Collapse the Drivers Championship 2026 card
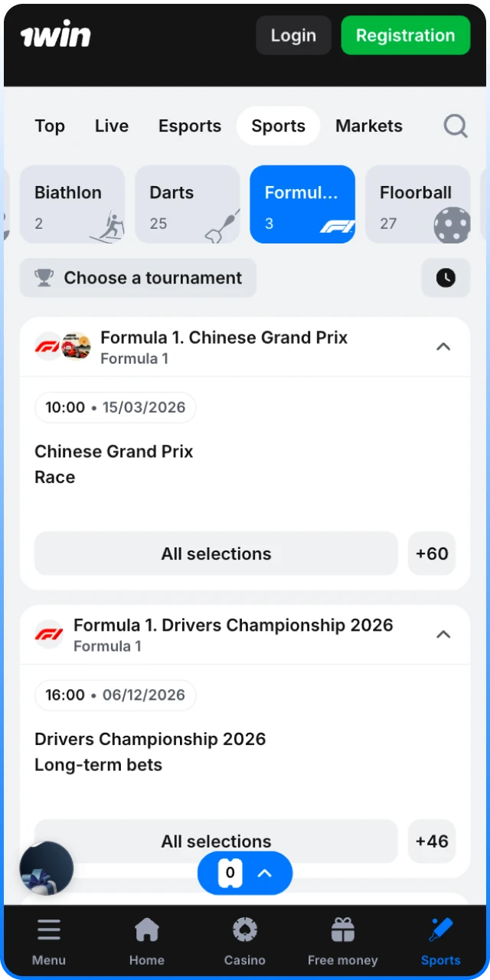This screenshot has height=980, width=490. pyautogui.click(x=443, y=634)
